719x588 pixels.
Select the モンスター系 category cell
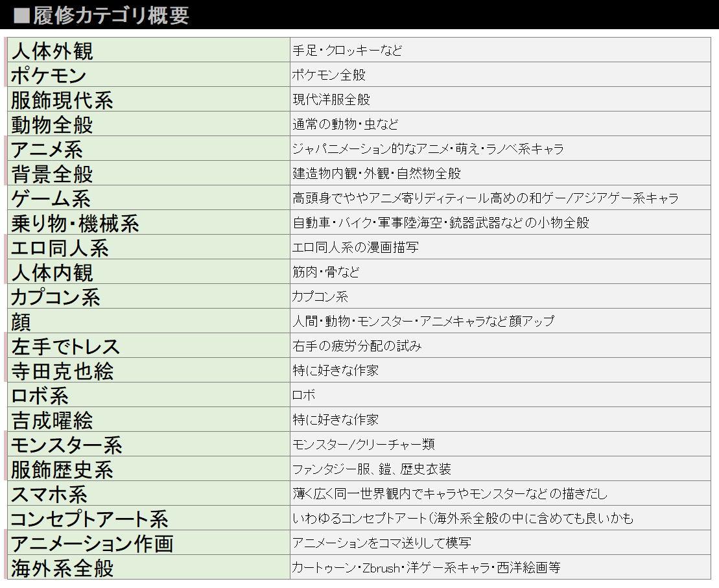click(148, 444)
